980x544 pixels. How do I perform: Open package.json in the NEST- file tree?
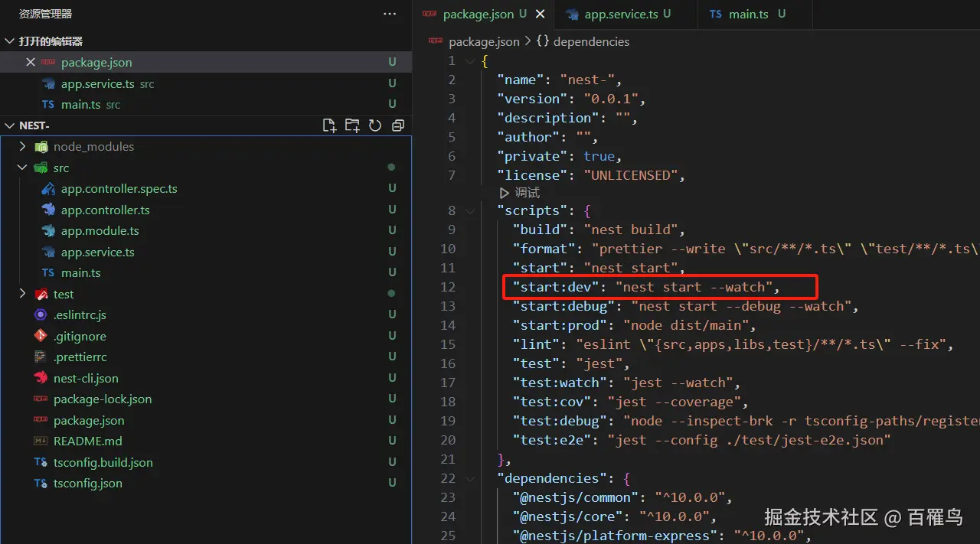click(89, 420)
